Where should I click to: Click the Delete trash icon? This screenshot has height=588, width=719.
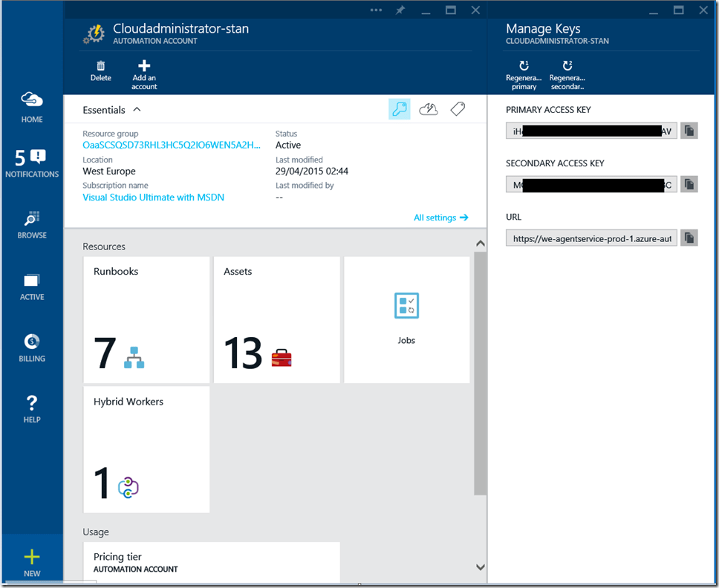point(100,67)
